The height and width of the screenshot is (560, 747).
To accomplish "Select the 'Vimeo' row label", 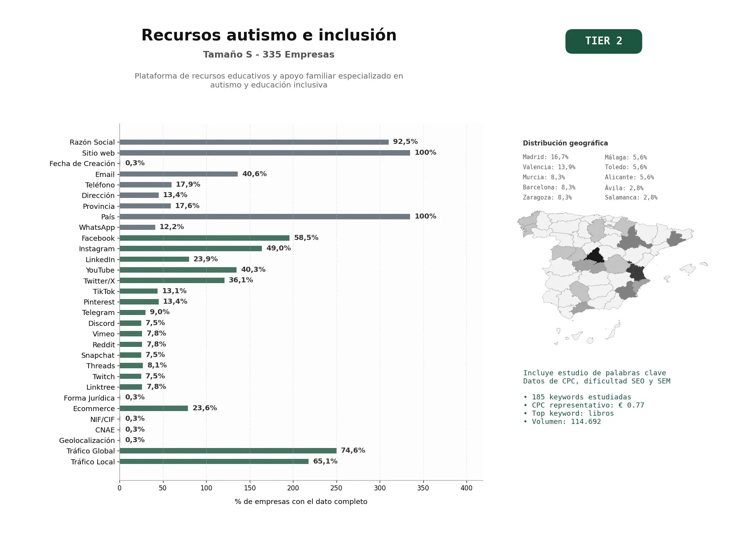I will pos(103,334).
